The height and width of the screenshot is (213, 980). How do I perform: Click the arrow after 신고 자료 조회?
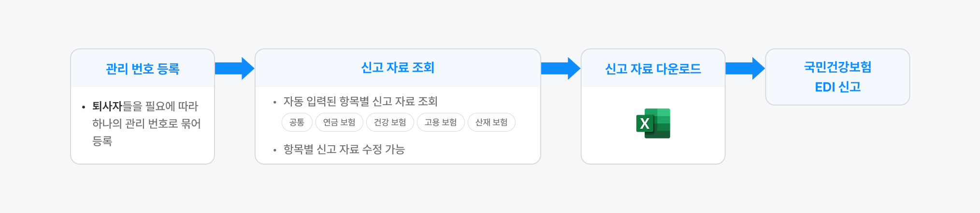(561, 68)
